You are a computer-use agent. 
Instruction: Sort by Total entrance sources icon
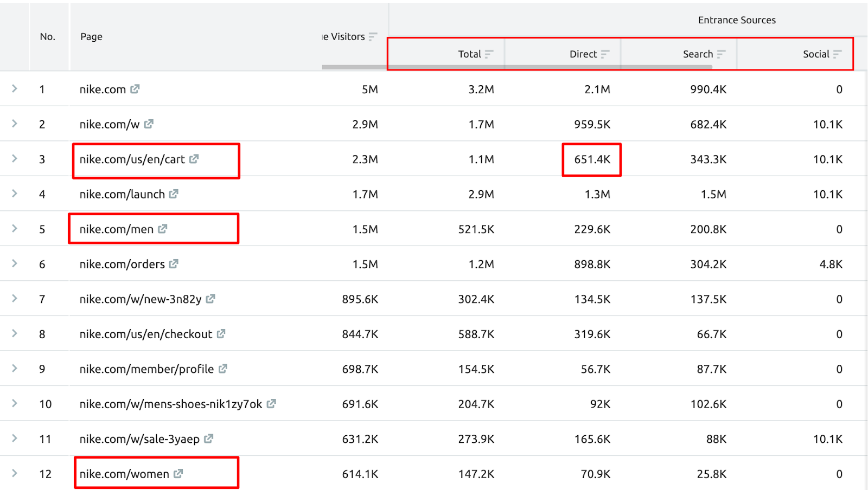coord(489,54)
